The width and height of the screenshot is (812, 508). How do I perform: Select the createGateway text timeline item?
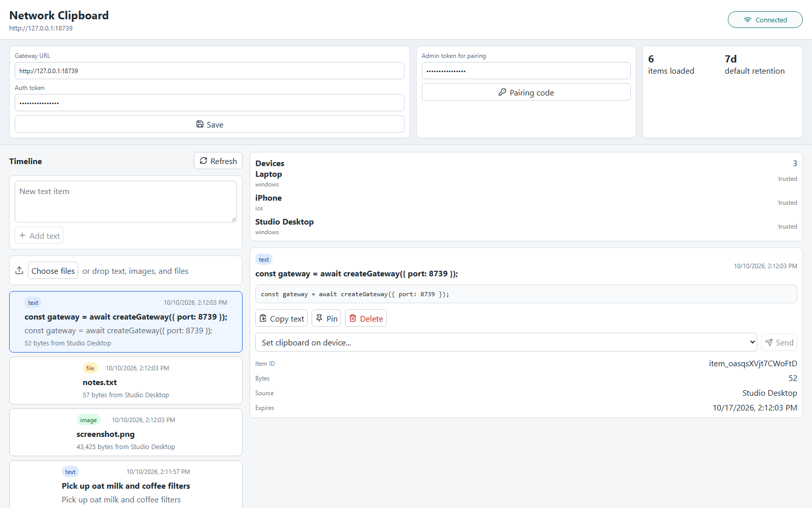[x=126, y=322]
